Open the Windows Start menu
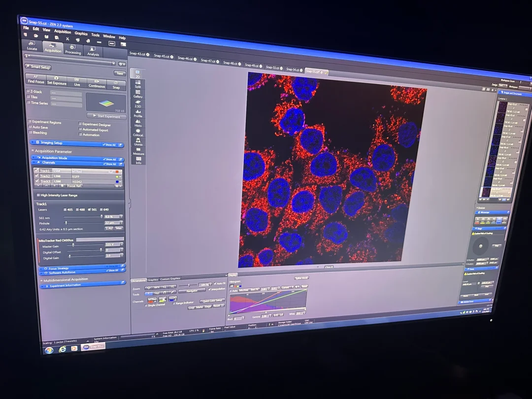This screenshot has width=532, height=399. (x=49, y=350)
